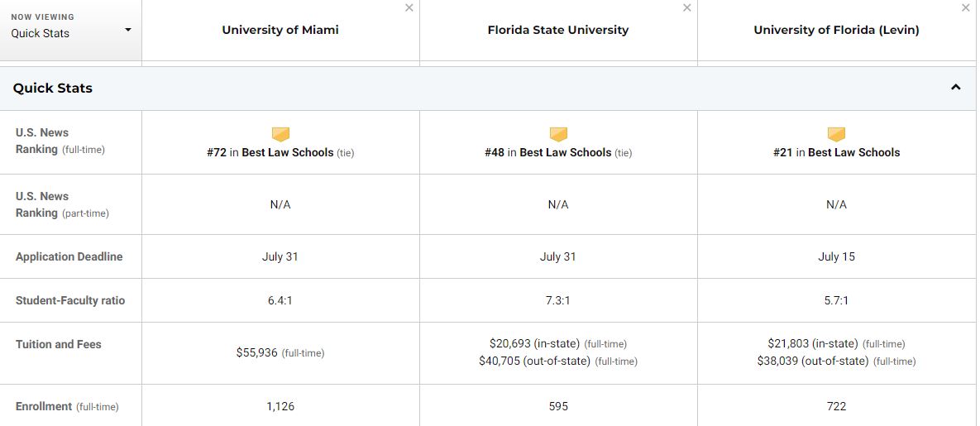Open Miami's #72 Best Law Schools link
Image resolution: width=980 pixels, height=426 pixels.
point(271,153)
